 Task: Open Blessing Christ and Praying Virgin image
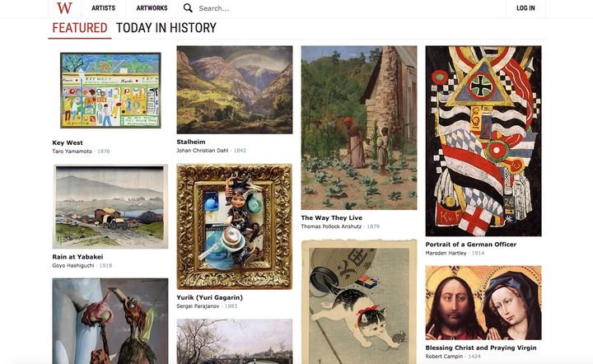[483, 303]
